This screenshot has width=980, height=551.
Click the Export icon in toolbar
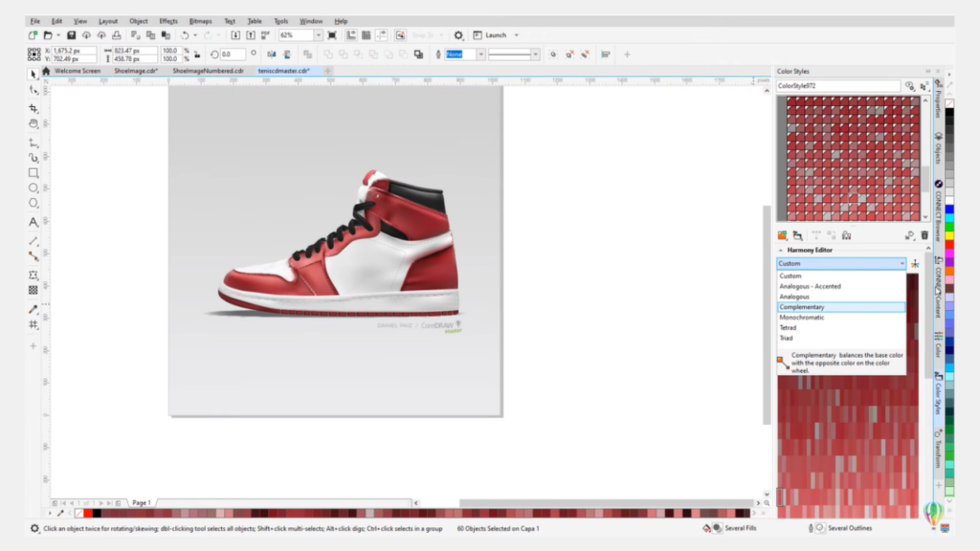[x=250, y=35]
